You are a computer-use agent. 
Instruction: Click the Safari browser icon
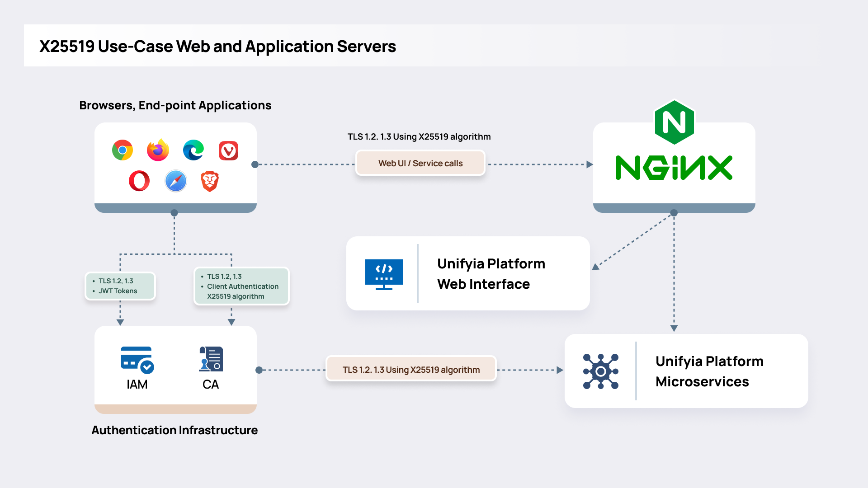[175, 181]
